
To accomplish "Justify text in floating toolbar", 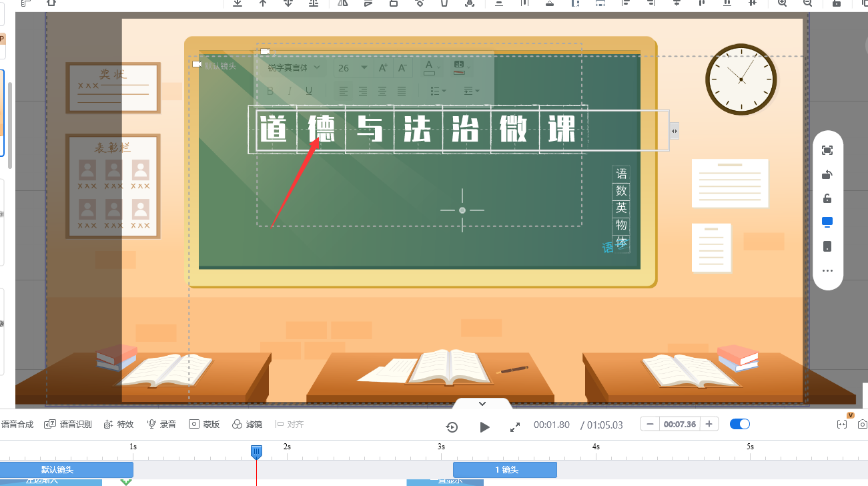I will click(x=402, y=91).
